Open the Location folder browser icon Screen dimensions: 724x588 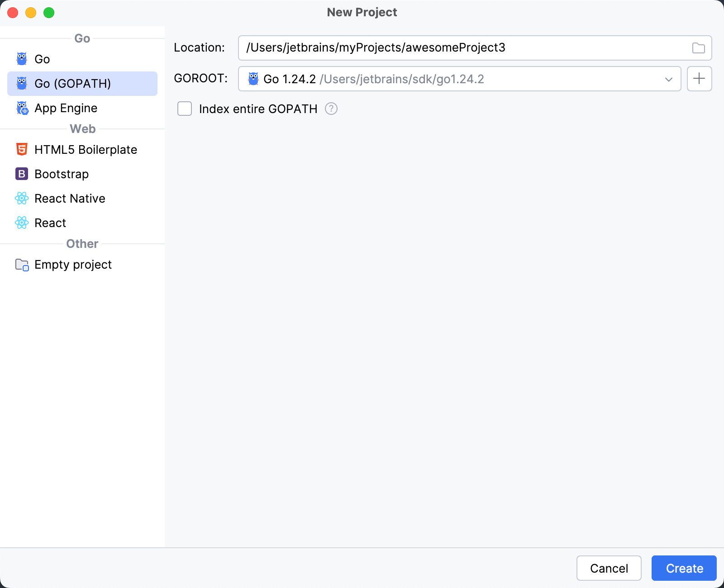point(698,47)
